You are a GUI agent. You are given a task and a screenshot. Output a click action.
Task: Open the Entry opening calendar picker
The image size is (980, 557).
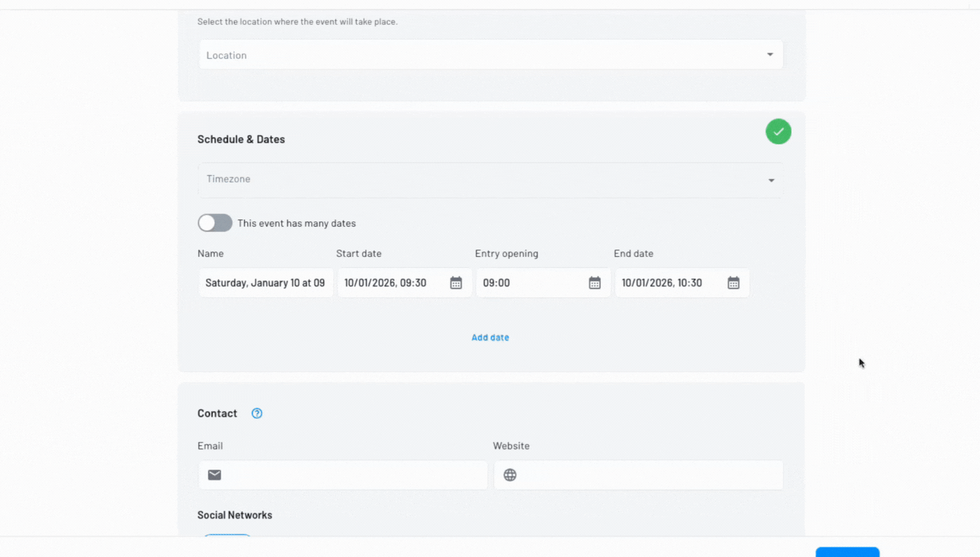[594, 283]
